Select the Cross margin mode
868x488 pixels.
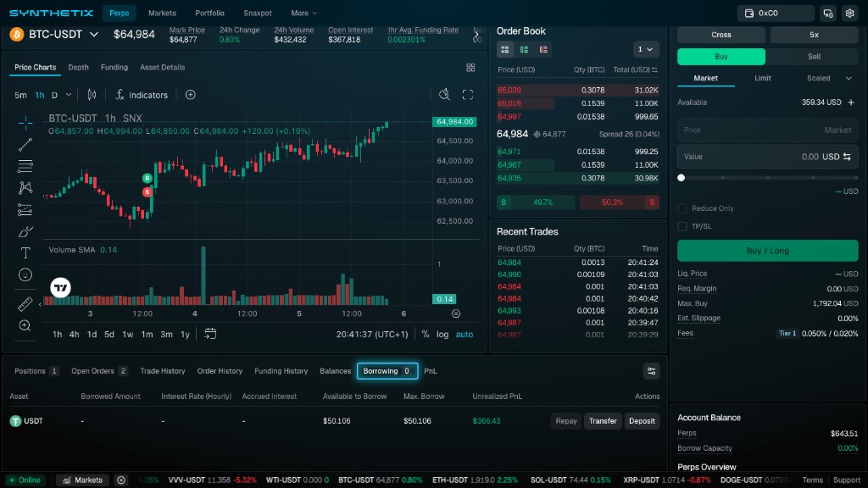click(721, 34)
